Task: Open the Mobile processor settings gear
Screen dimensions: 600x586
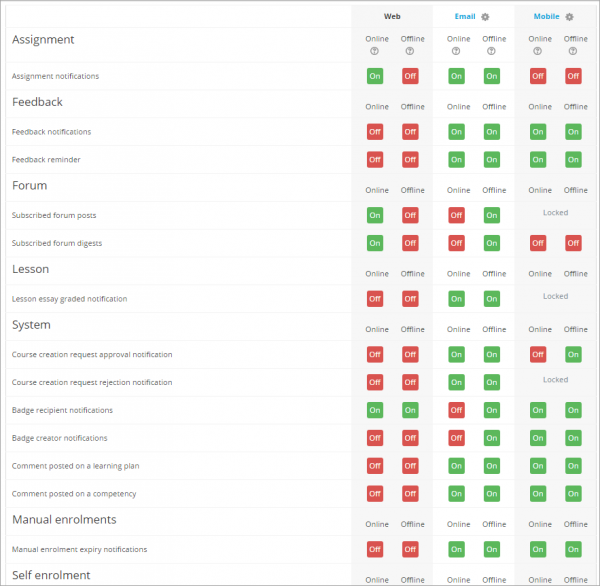Action: (x=570, y=17)
